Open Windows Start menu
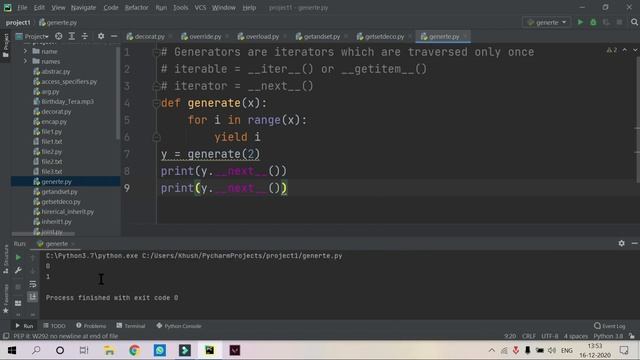This screenshot has height=360, width=640. (12, 350)
